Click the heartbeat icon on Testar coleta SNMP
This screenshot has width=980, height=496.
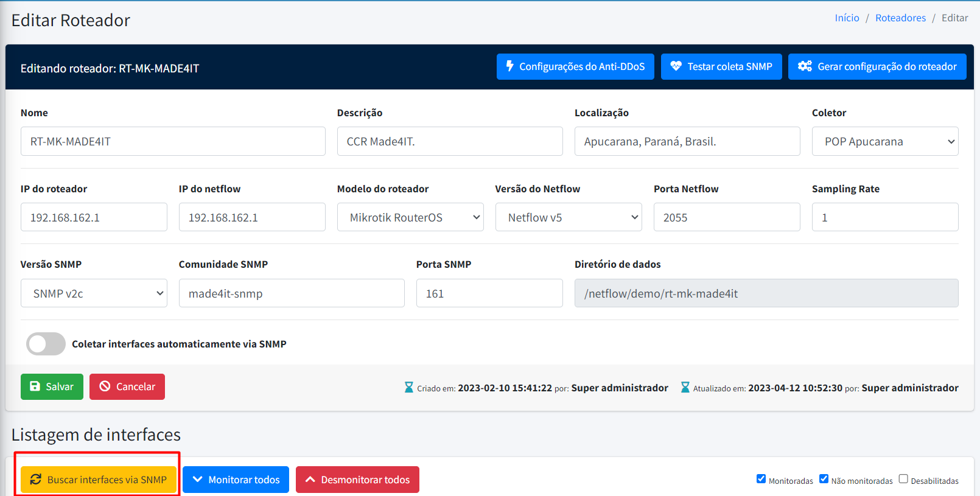(x=676, y=66)
